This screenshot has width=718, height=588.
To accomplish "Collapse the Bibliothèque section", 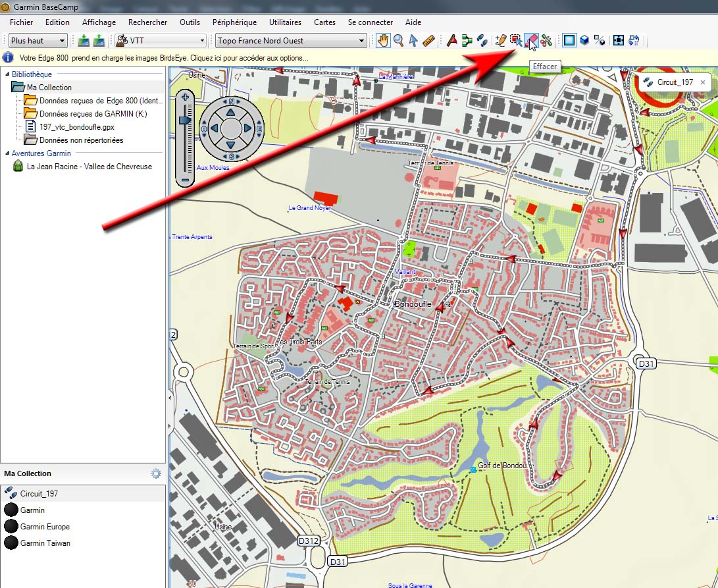I will tap(7, 74).
